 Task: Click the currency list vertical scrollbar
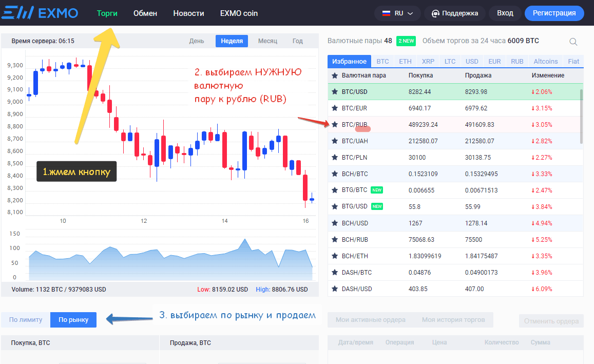coord(581,116)
